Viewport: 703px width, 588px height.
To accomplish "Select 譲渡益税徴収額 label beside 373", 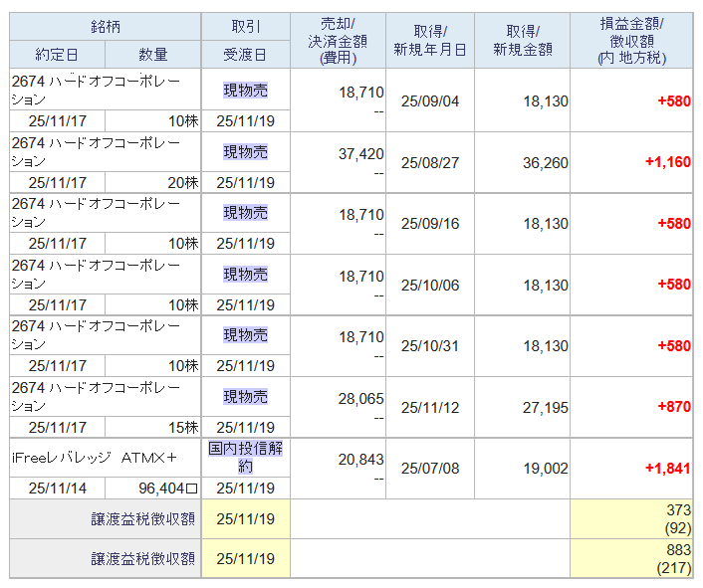I will 143,519.
